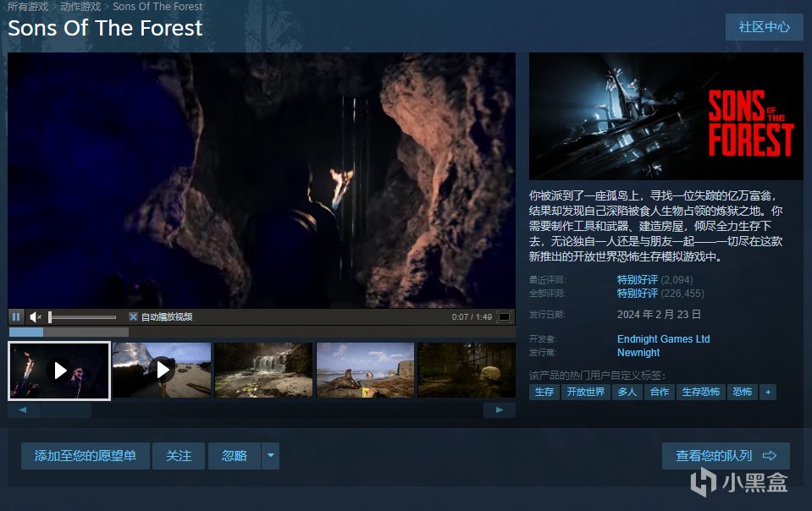Open the seal on shore screenshot thumbnail
812x511 pixels.
[x=365, y=370]
